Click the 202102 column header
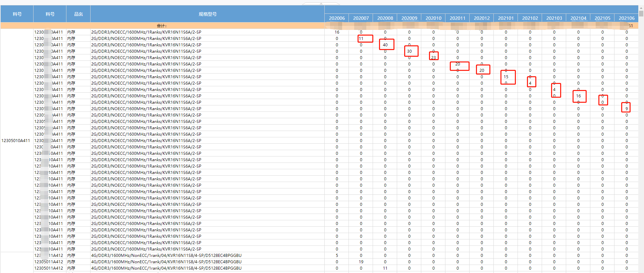Screen dimensions: 644x273 pyautogui.click(x=530, y=18)
